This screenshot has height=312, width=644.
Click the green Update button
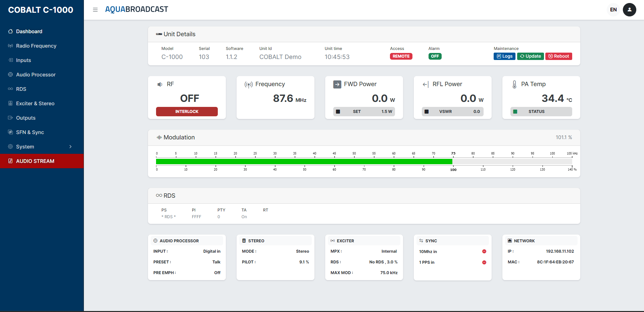[x=530, y=56]
